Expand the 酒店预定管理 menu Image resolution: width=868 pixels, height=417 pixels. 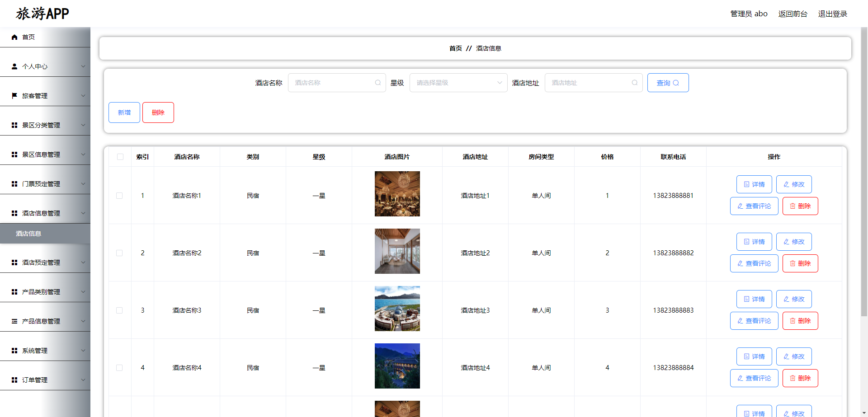click(x=45, y=262)
